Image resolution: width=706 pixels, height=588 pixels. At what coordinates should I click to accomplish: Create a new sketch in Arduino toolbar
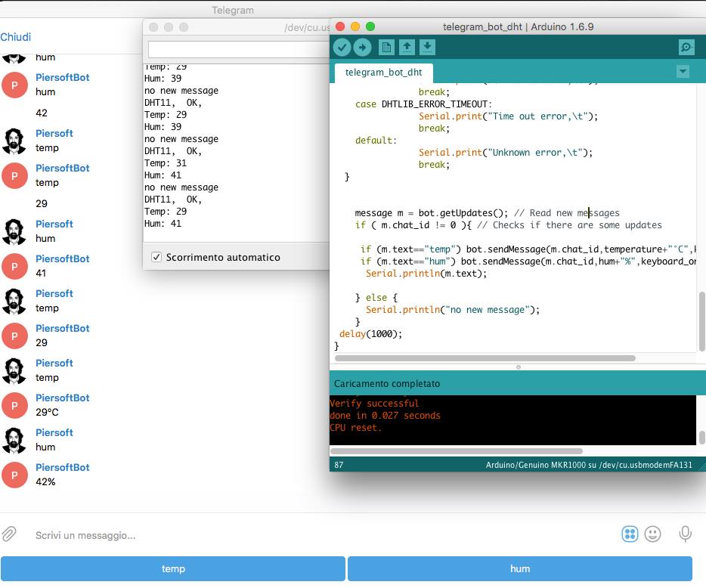386,47
